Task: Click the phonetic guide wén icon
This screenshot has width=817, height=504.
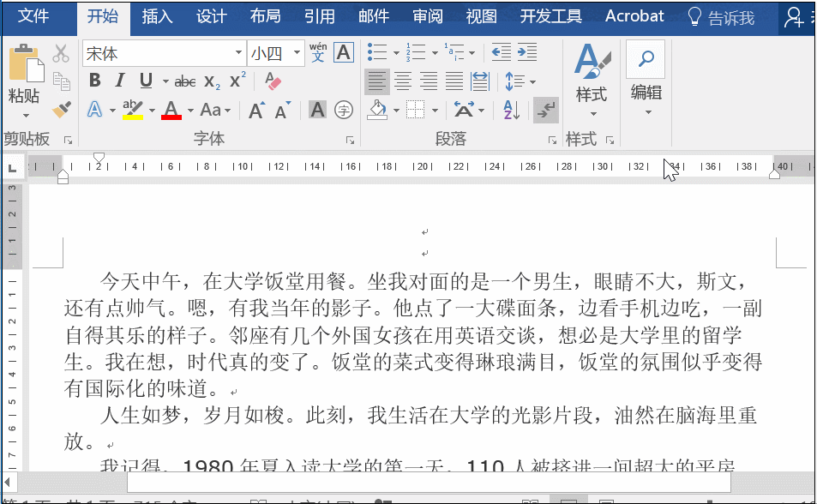Action: pos(318,52)
